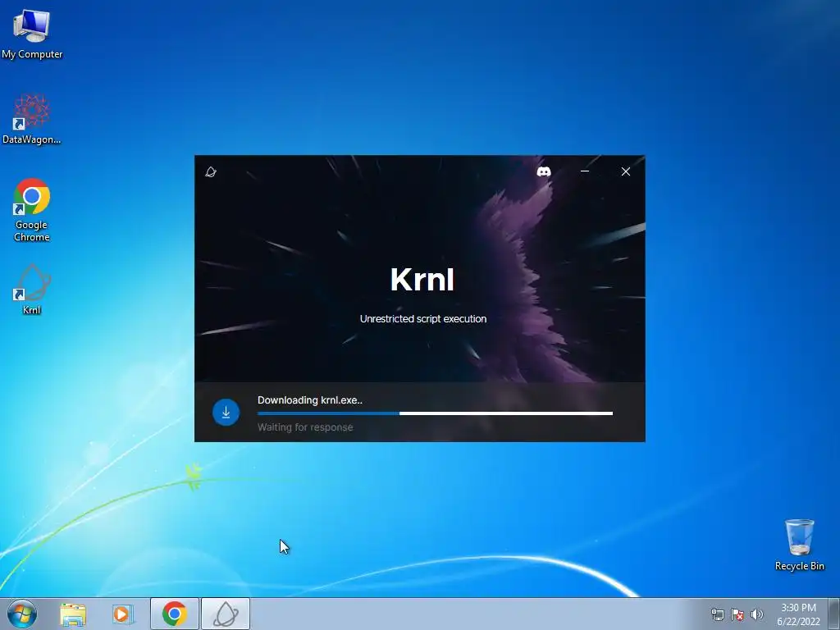Image resolution: width=840 pixels, height=630 pixels.
Task: Click the blue download arrow icon
Action: coord(226,412)
